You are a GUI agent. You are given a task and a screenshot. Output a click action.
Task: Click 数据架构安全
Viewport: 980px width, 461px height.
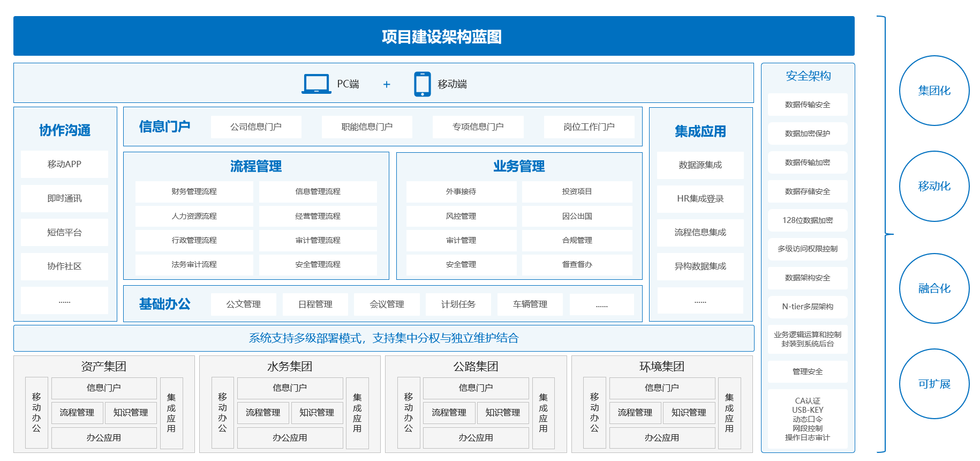[808, 278]
